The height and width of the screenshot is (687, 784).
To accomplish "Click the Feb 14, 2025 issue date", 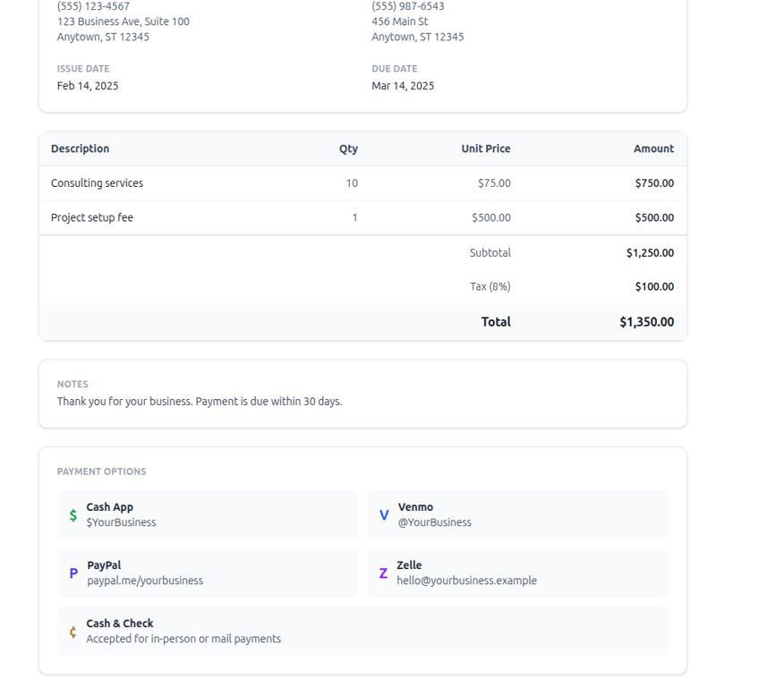I will [x=88, y=86].
